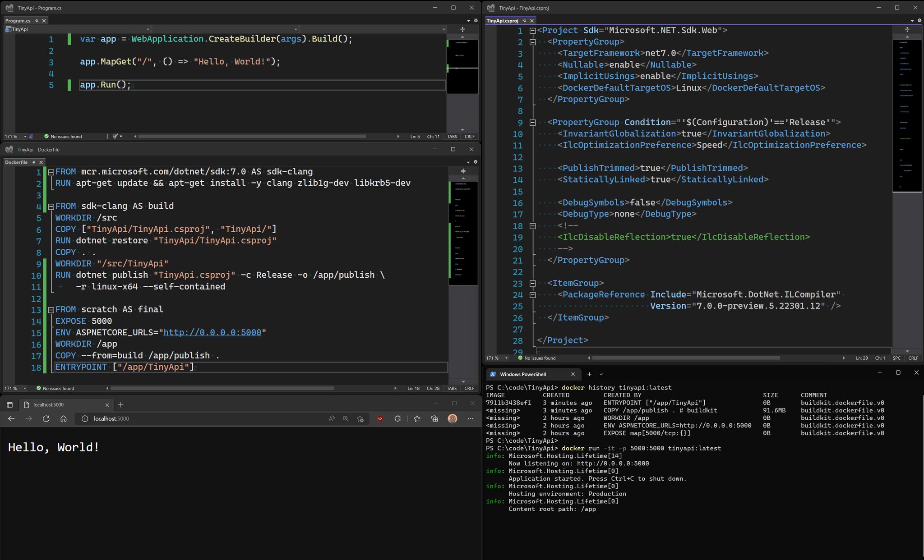Add this page to favorites star
Screen dimensions: 924x560
(x=360, y=419)
